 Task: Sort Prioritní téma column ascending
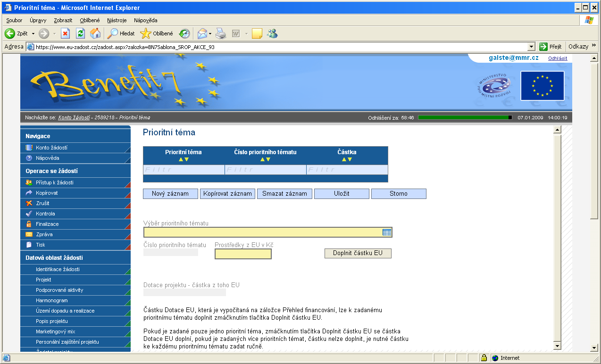click(181, 159)
